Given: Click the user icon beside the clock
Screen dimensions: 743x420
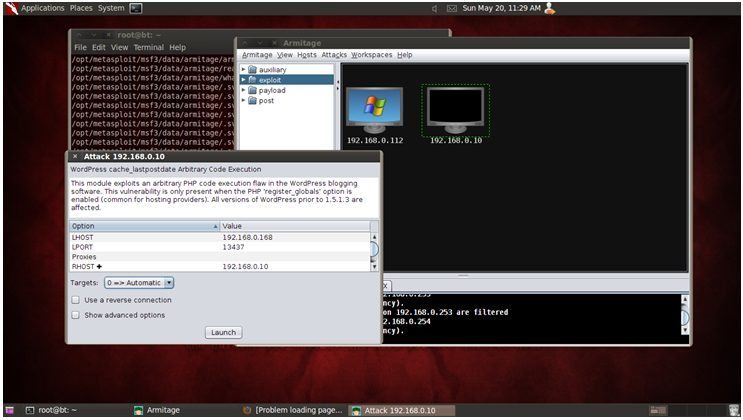Looking at the screenshot, I should (550, 8).
